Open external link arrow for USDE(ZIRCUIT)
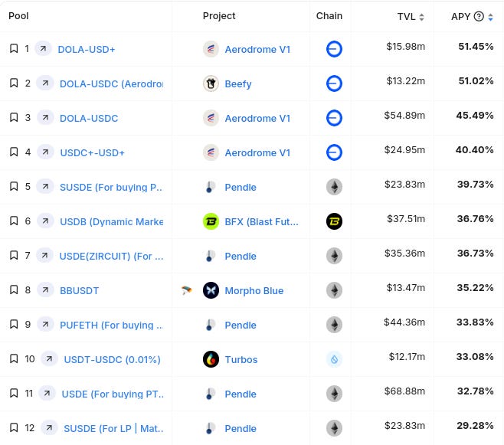This screenshot has height=445, width=504. [x=44, y=255]
